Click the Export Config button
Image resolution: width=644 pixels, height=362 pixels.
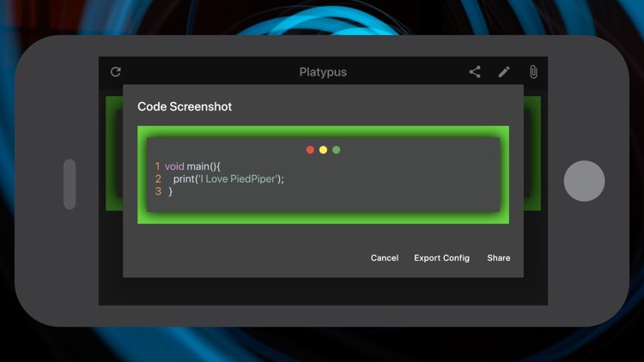click(x=441, y=257)
